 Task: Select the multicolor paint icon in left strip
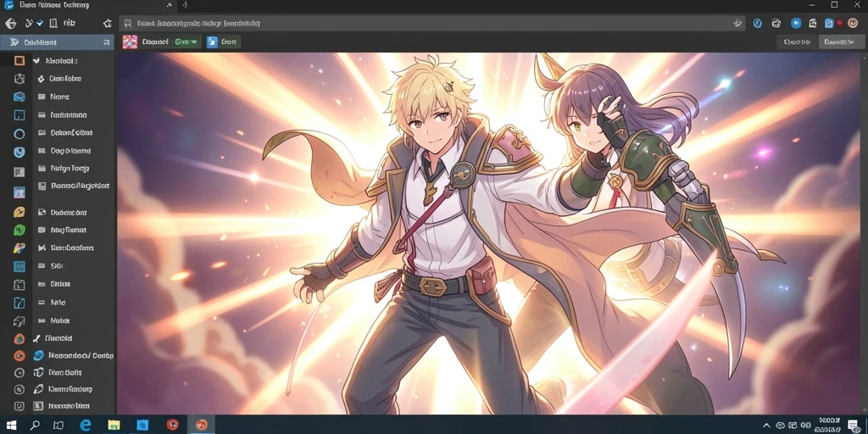(x=19, y=248)
